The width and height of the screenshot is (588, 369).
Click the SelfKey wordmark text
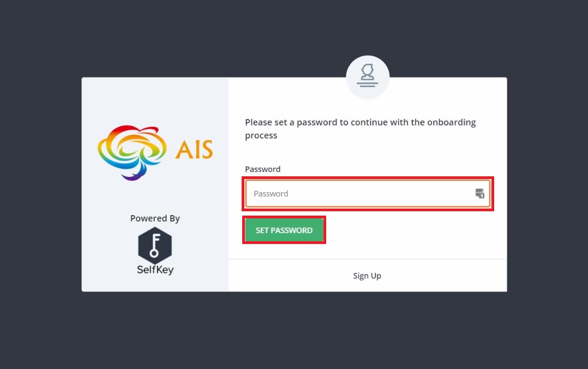coord(155,270)
